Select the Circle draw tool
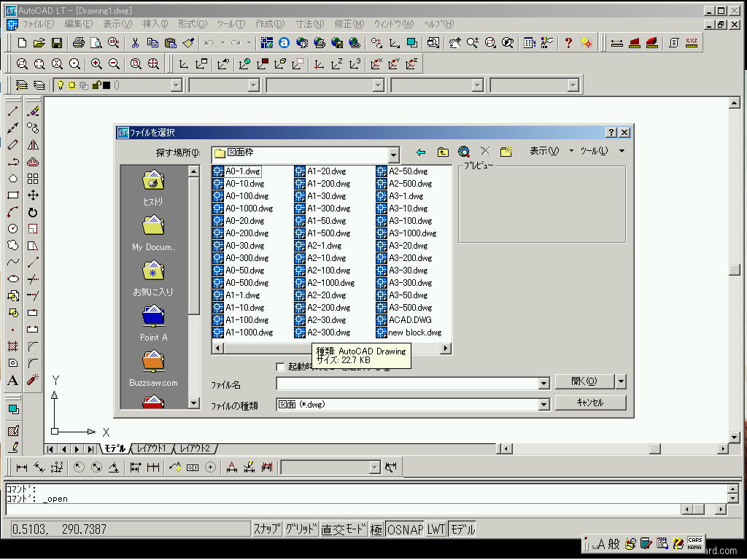This screenshot has width=747, height=560. point(13,228)
